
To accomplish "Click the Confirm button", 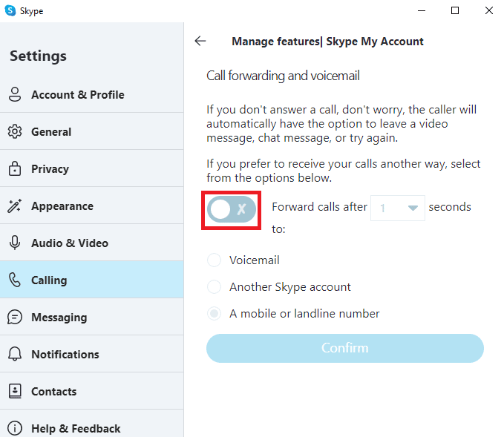I will tap(345, 348).
